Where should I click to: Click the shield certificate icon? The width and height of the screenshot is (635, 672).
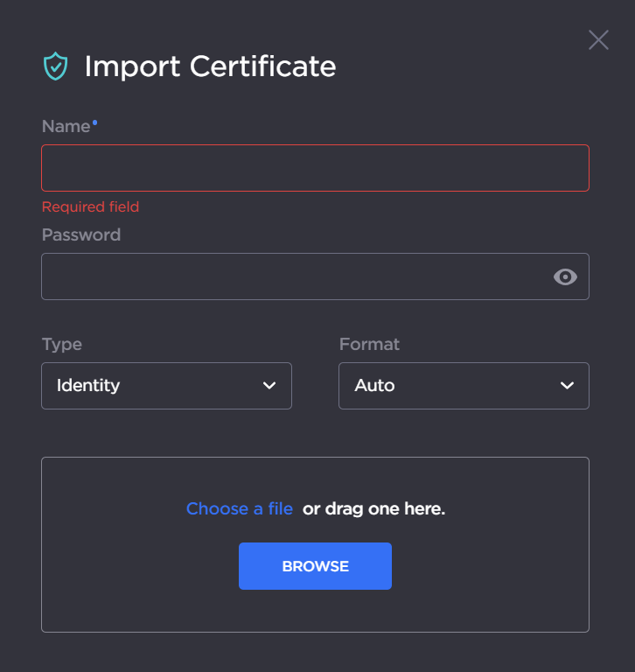tap(55, 66)
